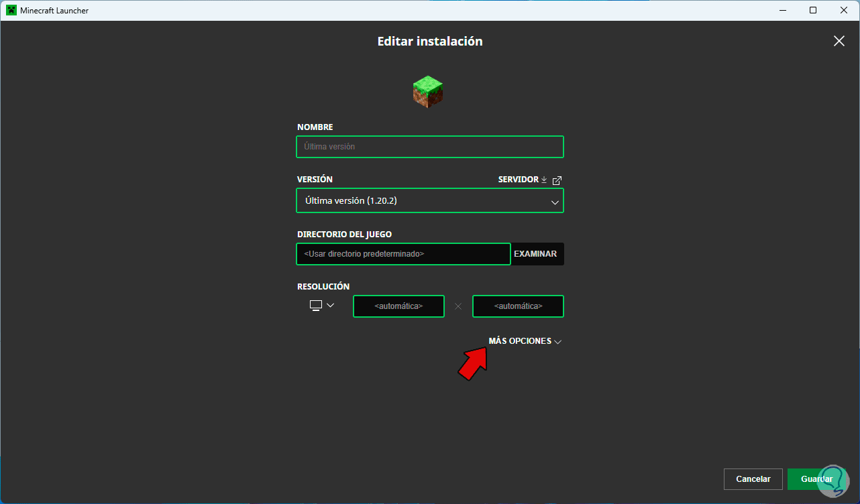
Task: Download the server jar via SERVIDOR link
Action: pyautogui.click(x=523, y=180)
